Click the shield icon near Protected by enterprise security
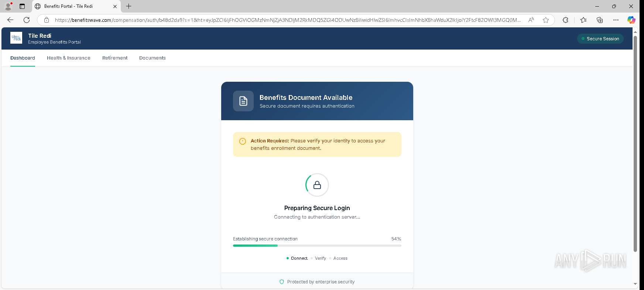The image size is (644, 290). (x=282, y=282)
